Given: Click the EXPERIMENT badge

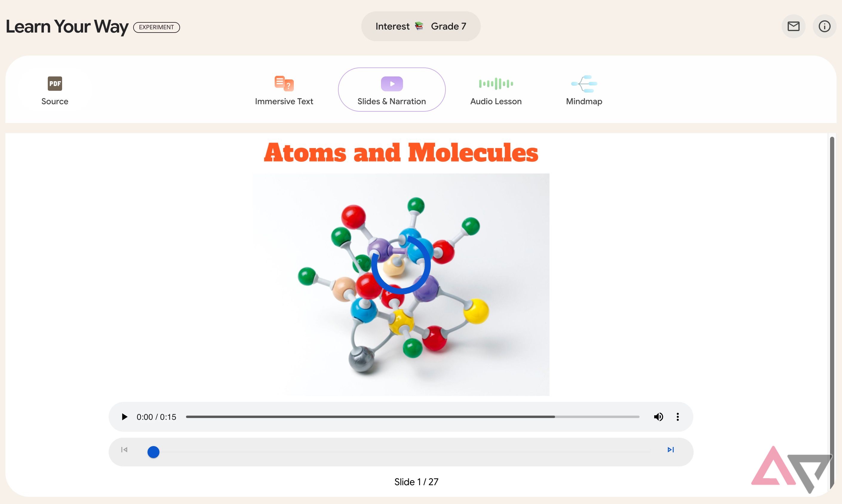Looking at the screenshot, I should coord(156,27).
